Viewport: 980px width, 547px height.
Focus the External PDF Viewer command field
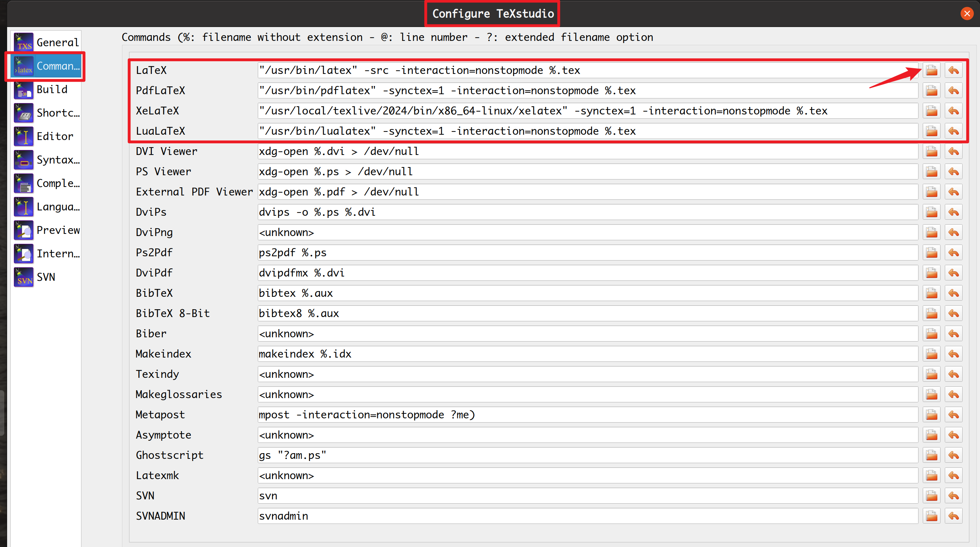(587, 192)
